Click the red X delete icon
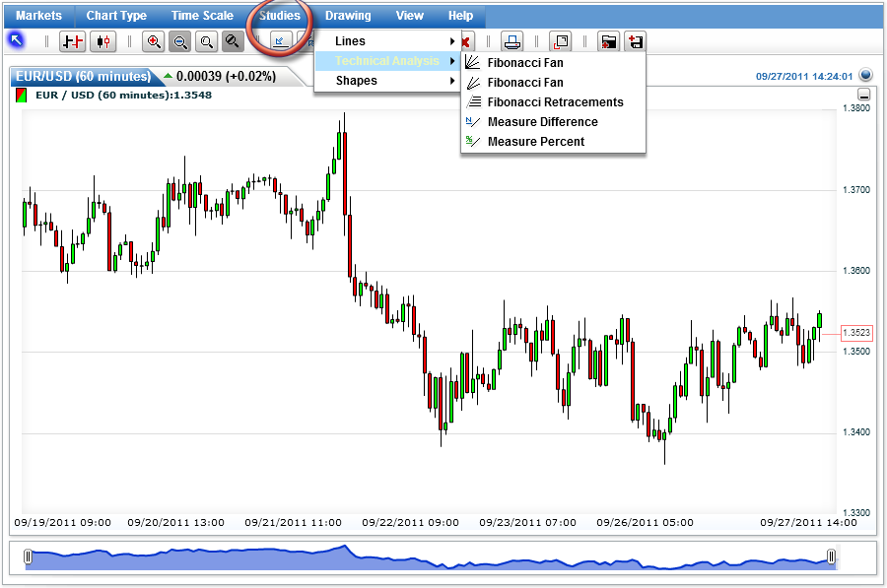 (x=465, y=41)
